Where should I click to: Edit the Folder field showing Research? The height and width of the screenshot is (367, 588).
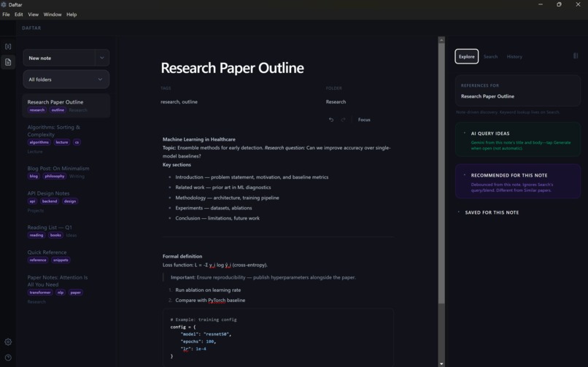[x=336, y=102]
